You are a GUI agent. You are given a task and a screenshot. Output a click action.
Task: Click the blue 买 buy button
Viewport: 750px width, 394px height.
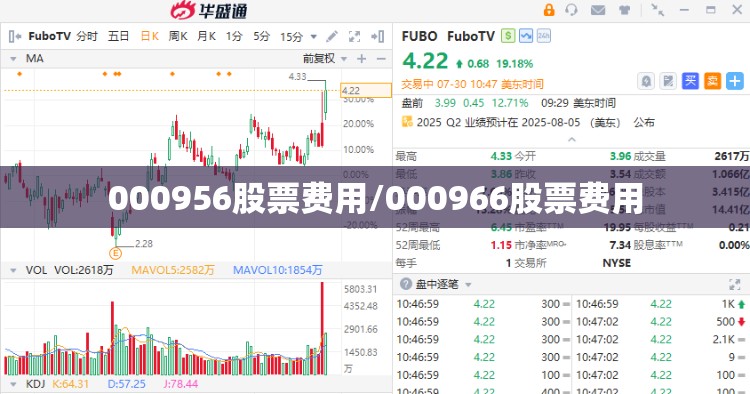[690, 81]
